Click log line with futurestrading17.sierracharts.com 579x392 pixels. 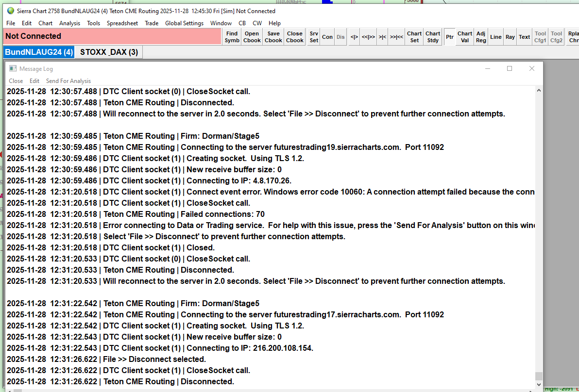point(225,314)
